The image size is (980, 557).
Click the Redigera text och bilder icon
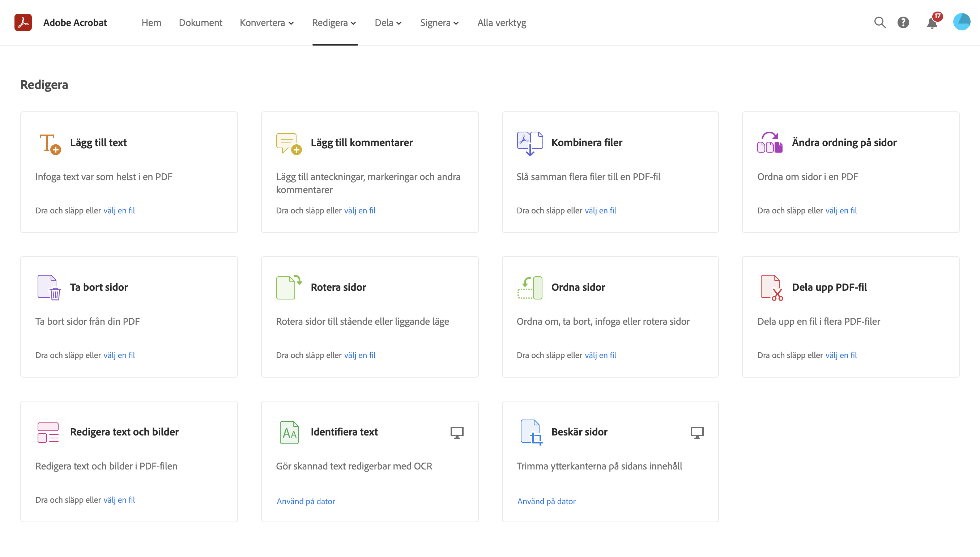(48, 432)
